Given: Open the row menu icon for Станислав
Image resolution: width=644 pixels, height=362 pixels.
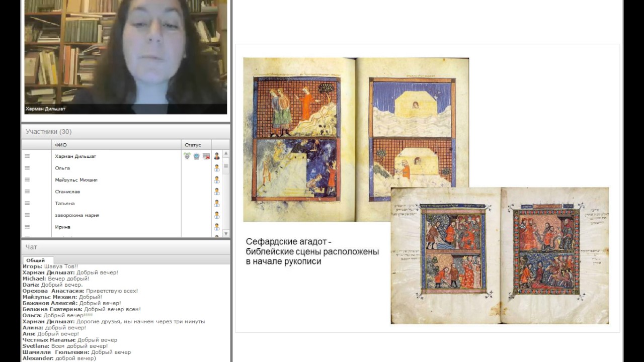Looking at the screenshot, I should point(27,192).
